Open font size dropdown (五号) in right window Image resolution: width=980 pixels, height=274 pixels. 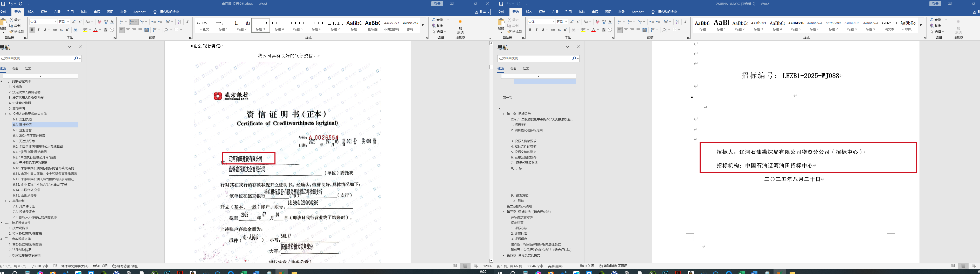pyautogui.click(x=566, y=22)
